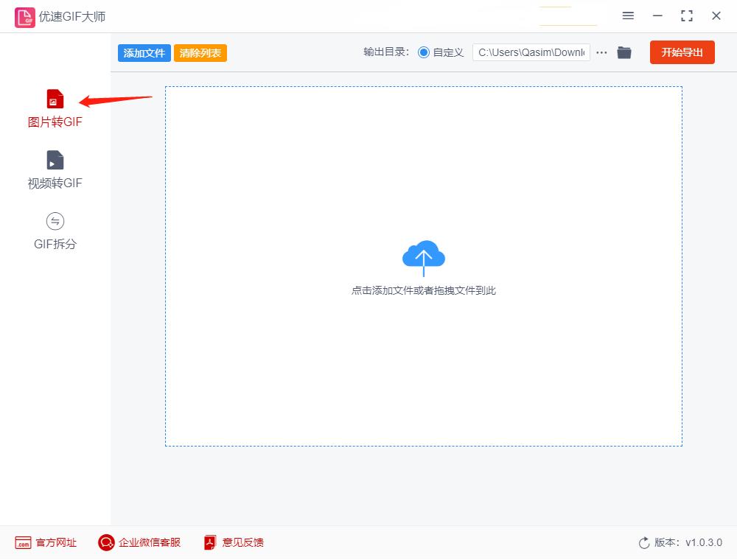
Task: Click the 优速GIF大师 app logo
Action: [24, 16]
